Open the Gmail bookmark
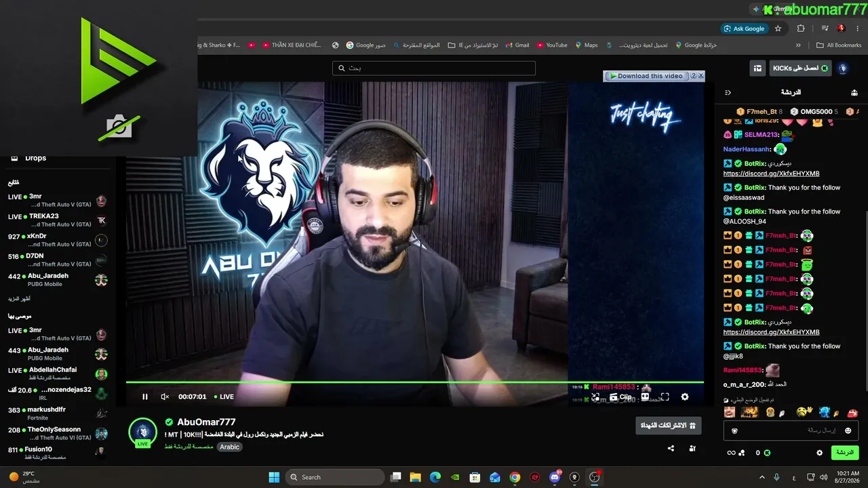Viewport: 868px width, 488px height. [x=516, y=45]
